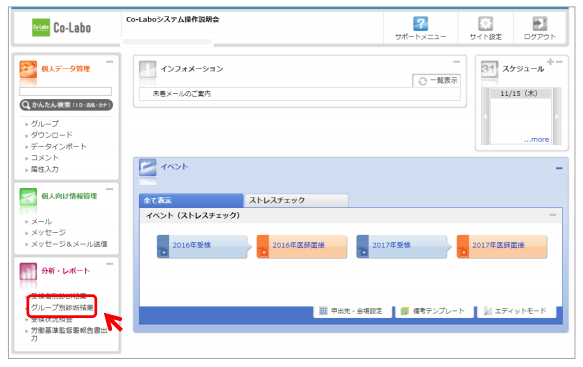
Task: Open 2017年医師面接 event
Action: (502, 246)
